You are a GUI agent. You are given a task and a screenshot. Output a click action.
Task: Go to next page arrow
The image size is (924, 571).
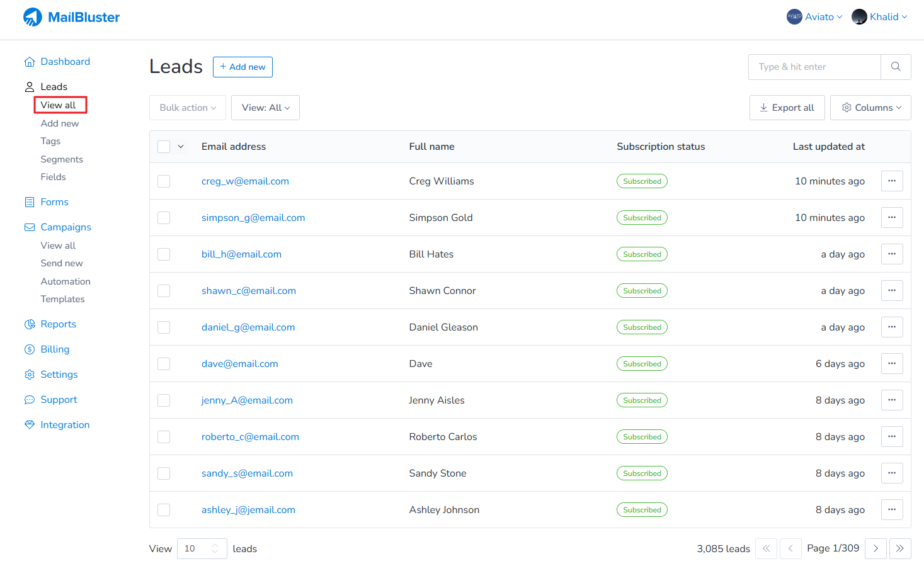click(876, 548)
